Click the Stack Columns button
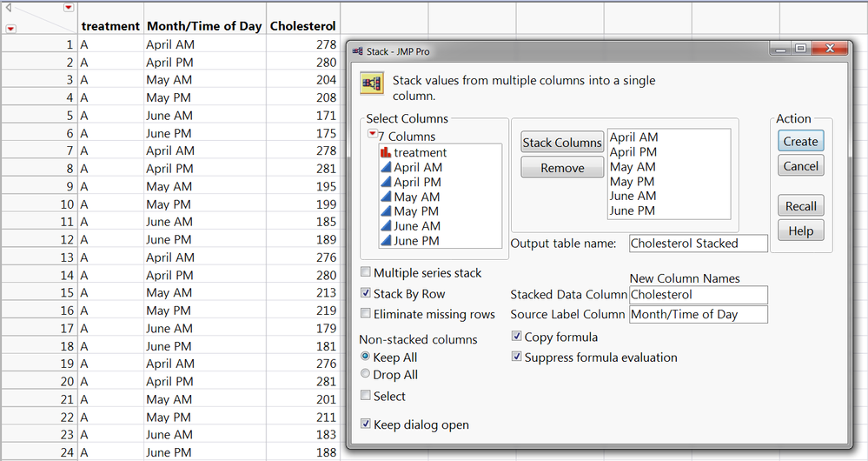 562,143
